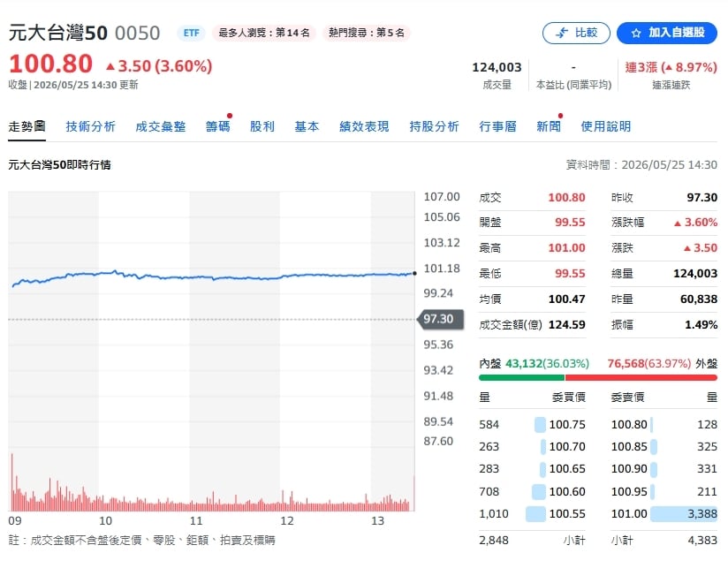728x568 pixels.
Task: Click the ETF tag badge
Action: point(192,33)
